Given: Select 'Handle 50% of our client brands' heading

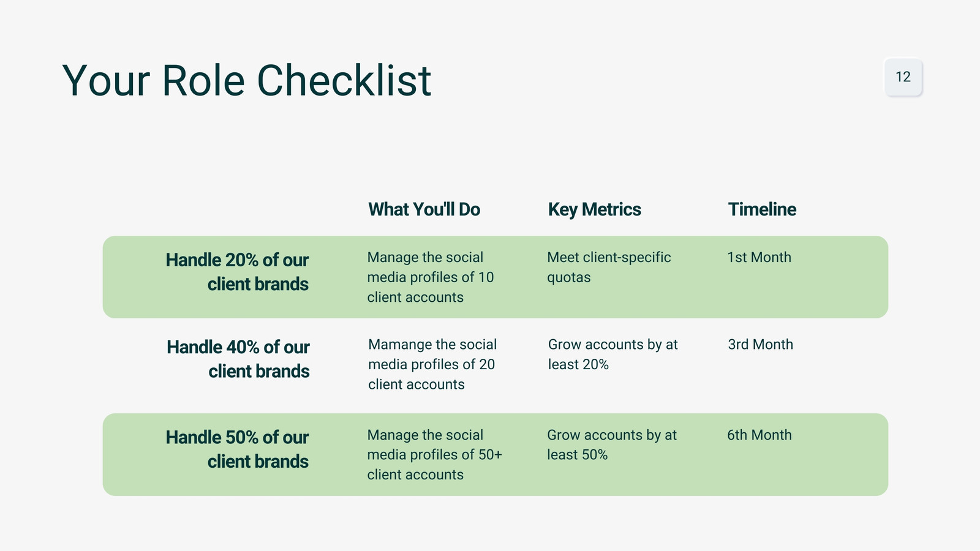Looking at the screenshot, I should [x=237, y=449].
